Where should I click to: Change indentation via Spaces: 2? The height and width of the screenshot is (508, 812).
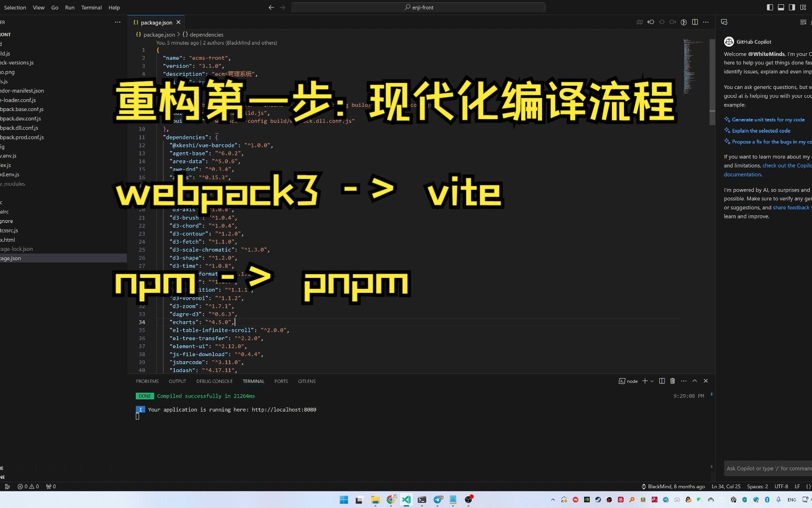pos(757,487)
